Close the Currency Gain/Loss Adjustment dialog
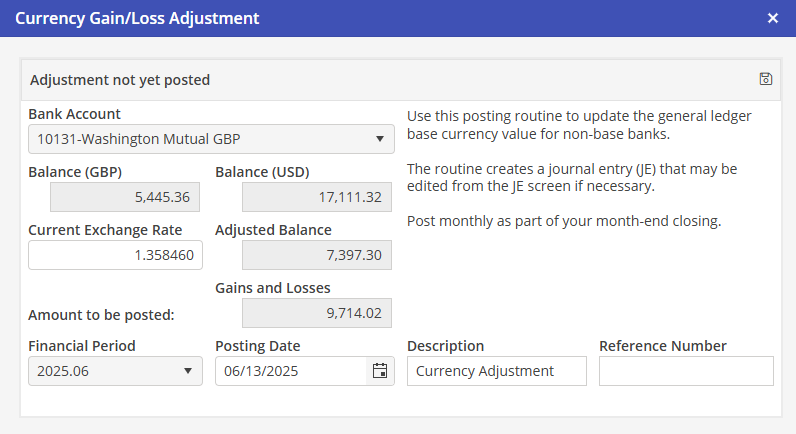 coord(773,18)
